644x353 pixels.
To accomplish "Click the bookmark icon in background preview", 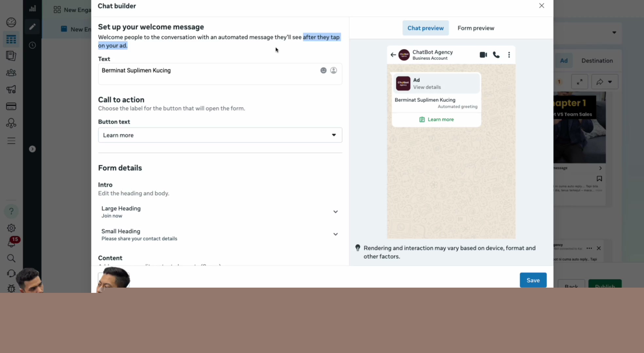I will (599, 178).
